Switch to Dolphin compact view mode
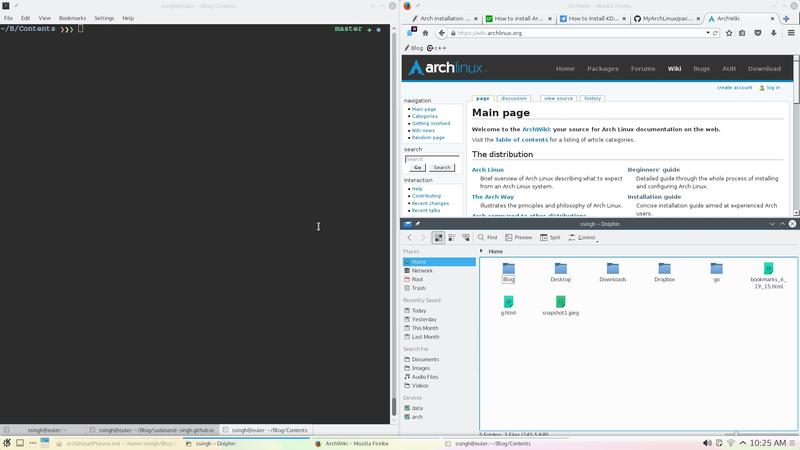 (452, 237)
